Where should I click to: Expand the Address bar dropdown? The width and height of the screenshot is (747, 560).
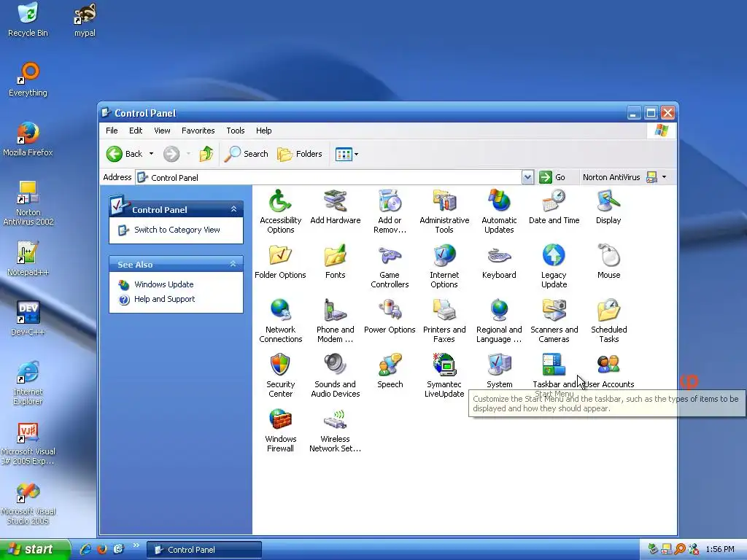tap(527, 178)
